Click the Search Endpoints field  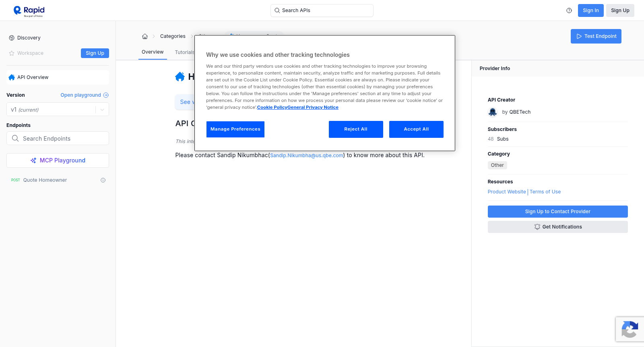[58, 138]
